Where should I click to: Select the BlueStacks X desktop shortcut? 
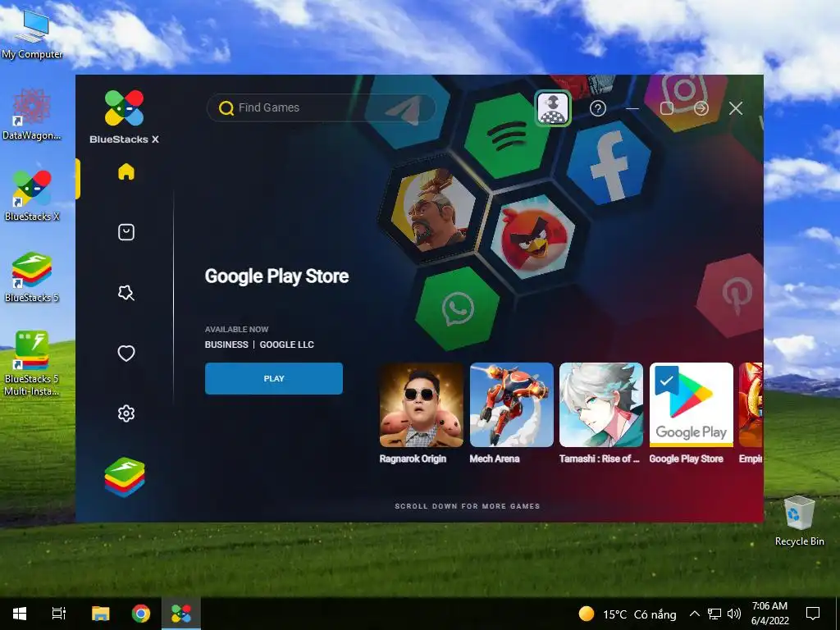pos(32,196)
